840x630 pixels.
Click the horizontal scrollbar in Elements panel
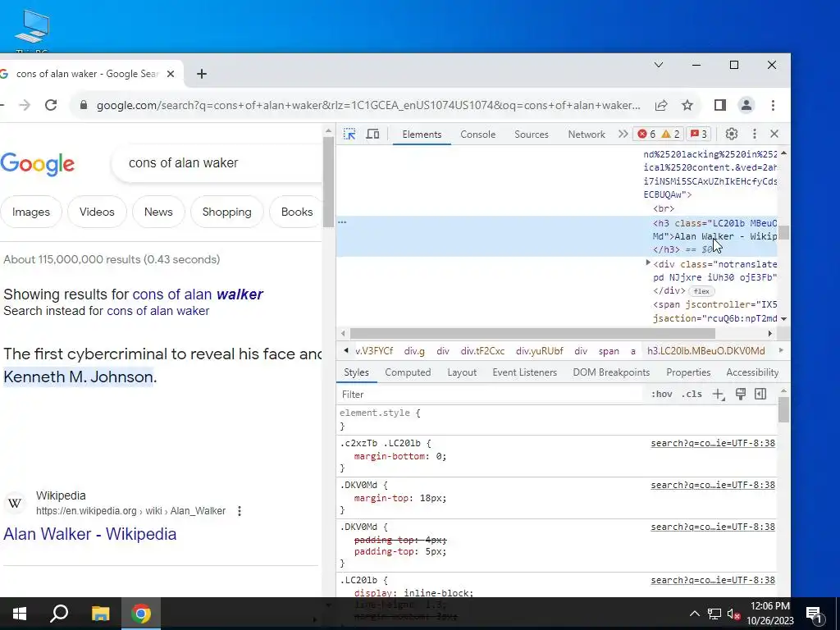(532, 334)
